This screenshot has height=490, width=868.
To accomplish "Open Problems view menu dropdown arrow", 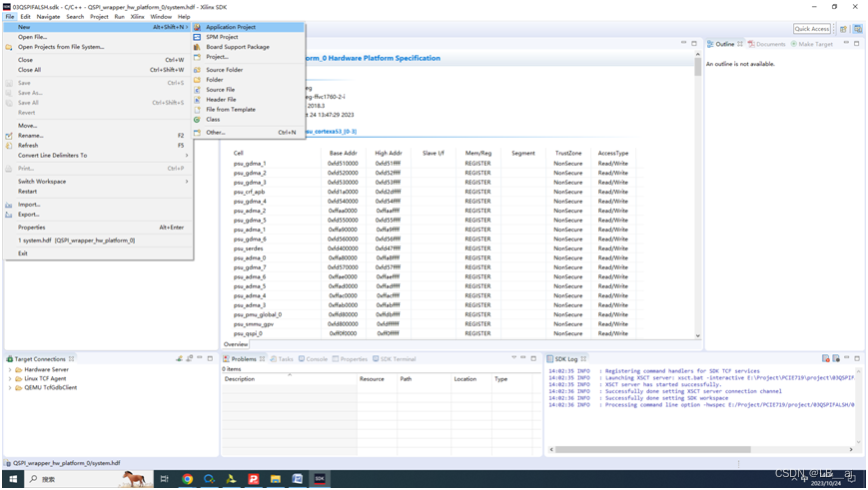I will [x=513, y=358].
